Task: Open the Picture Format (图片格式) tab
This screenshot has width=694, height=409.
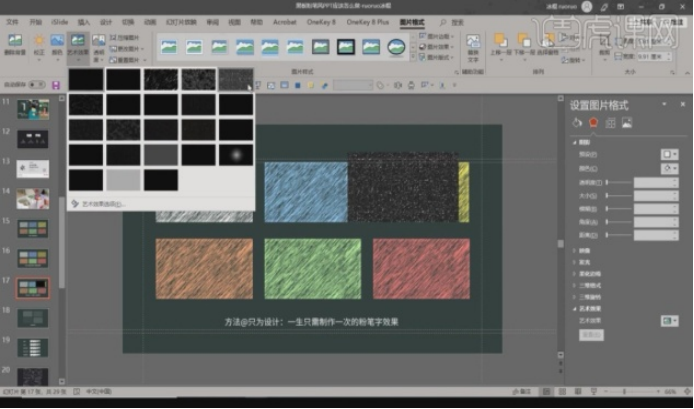Action: (x=412, y=22)
